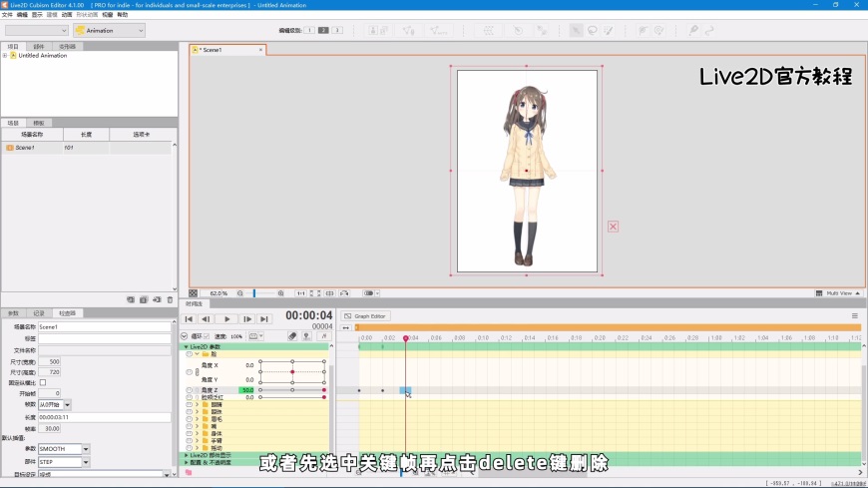Click the timeline fit-width arrows icon
The height and width of the screenshot is (488, 868).
[346, 327]
